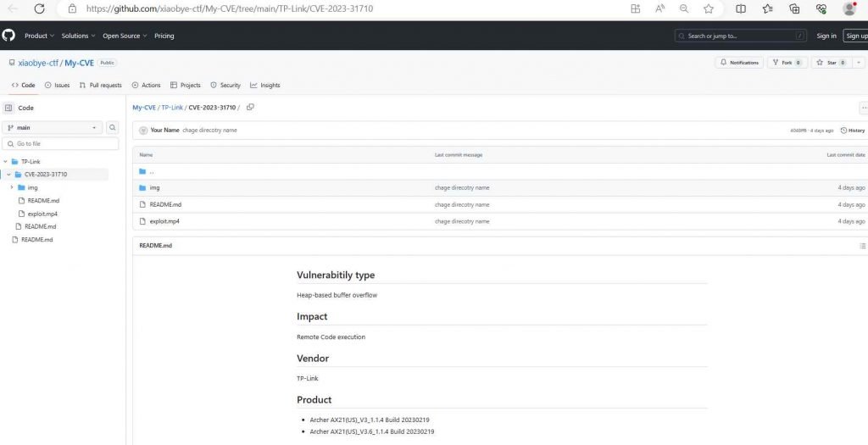868x445 pixels.
Task: Open the img folder in file list
Action: pos(154,188)
